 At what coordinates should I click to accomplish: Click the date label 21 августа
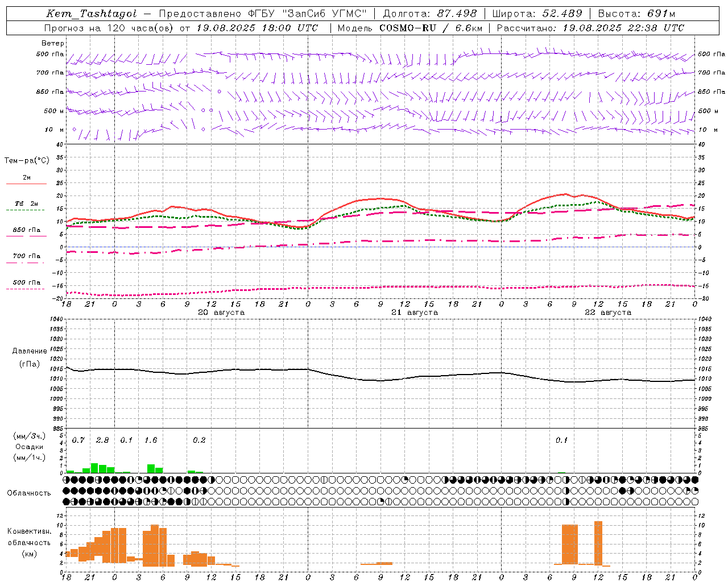point(415,313)
